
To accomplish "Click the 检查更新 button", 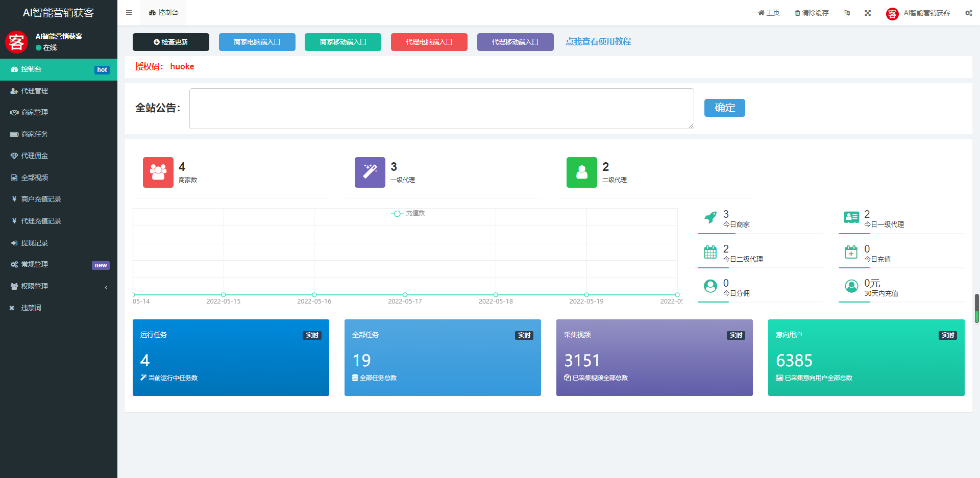I will (171, 42).
